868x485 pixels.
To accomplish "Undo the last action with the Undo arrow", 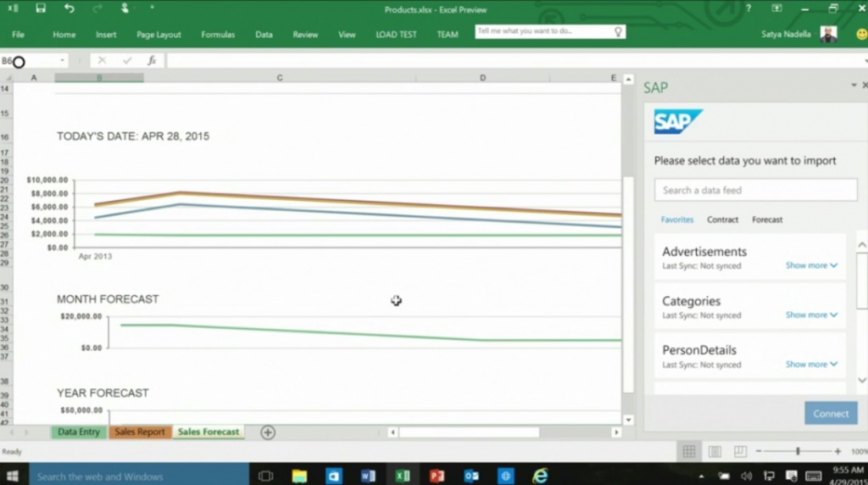I will pyautogui.click(x=70, y=8).
